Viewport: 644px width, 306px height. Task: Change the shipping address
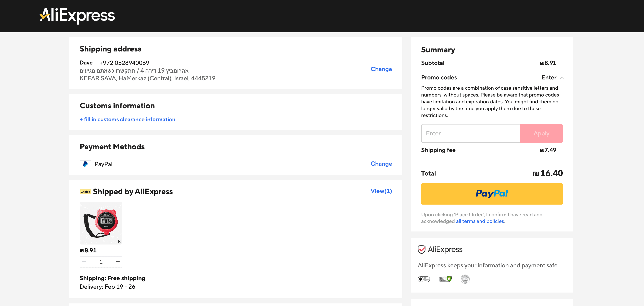tap(381, 69)
